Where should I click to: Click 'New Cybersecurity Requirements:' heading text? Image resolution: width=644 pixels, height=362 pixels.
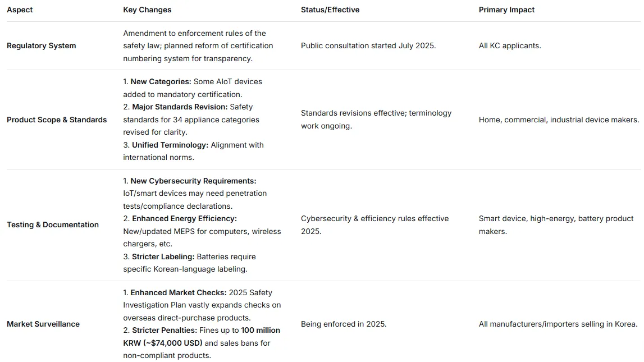click(x=193, y=181)
